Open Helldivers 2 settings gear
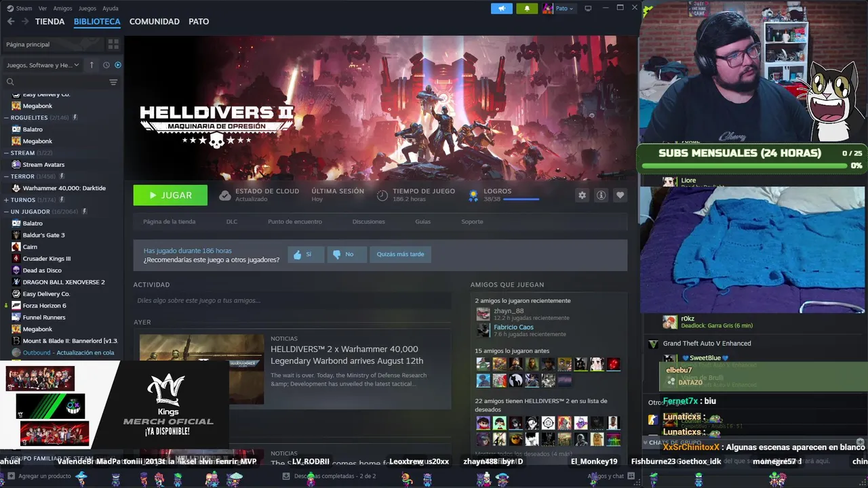The height and width of the screenshot is (488, 868). coord(582,195)
